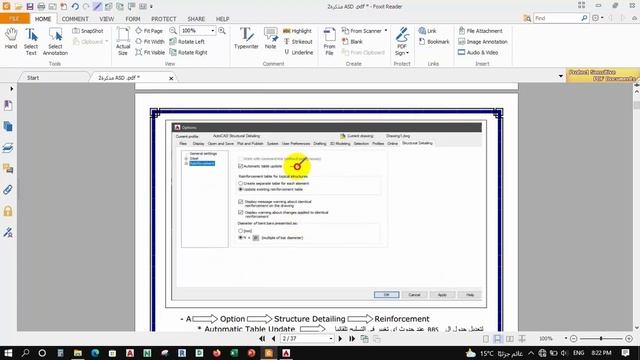Set view to Actual Size
Image resolution: width=640 pixels, height=360 pixels.
[123, 41]
